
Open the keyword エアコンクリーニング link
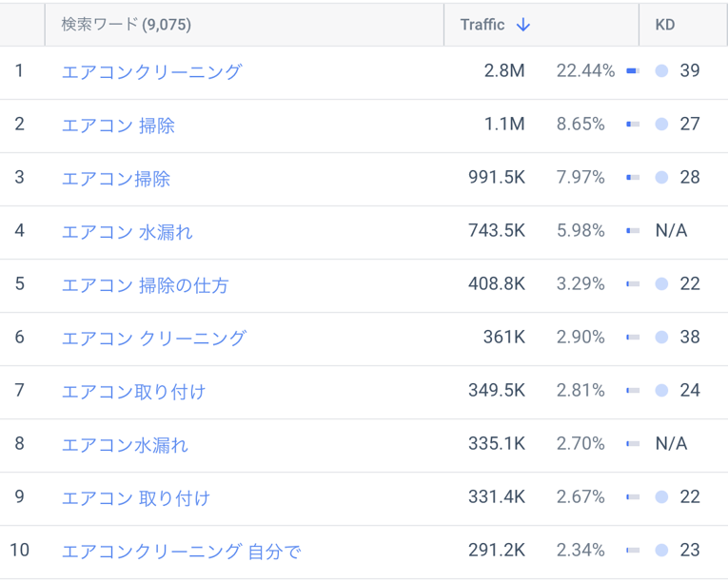click(x=151, y=71)
